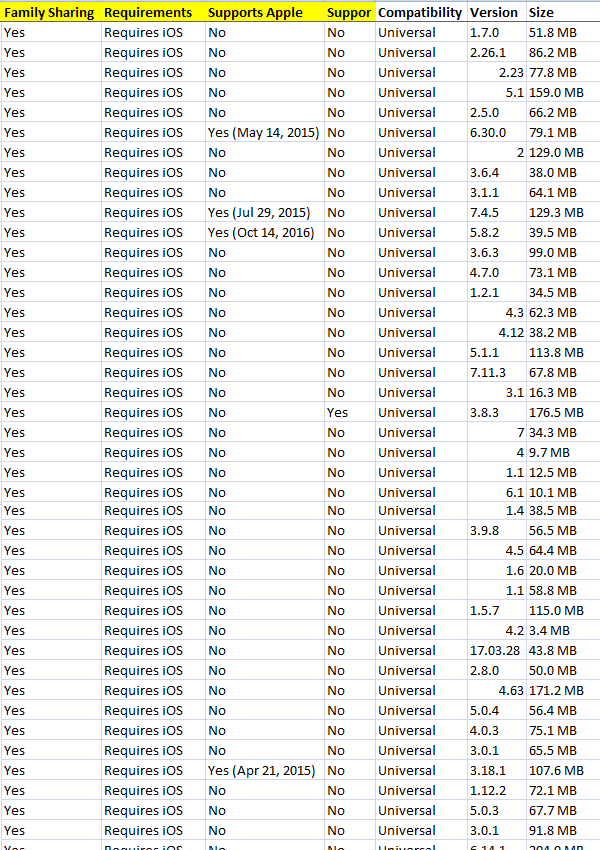Click the size cell 129.3 MB
600x850 pixels.
point(563,212)
